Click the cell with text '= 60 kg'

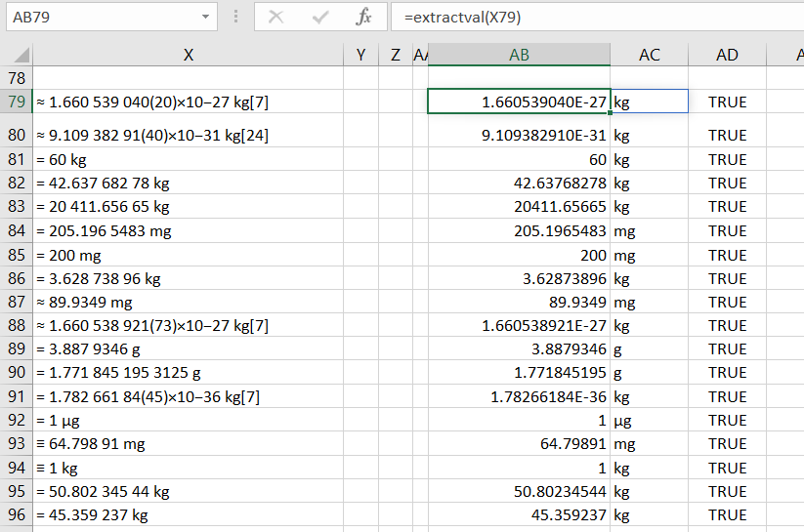[188, 159]
